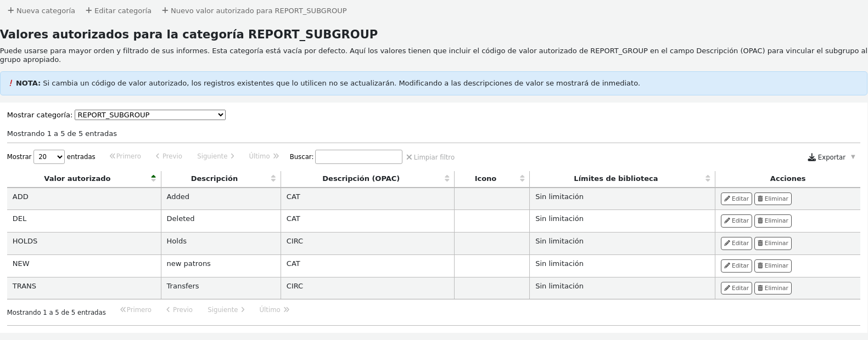Click the Siguiente pagination control

coord(215,156)
